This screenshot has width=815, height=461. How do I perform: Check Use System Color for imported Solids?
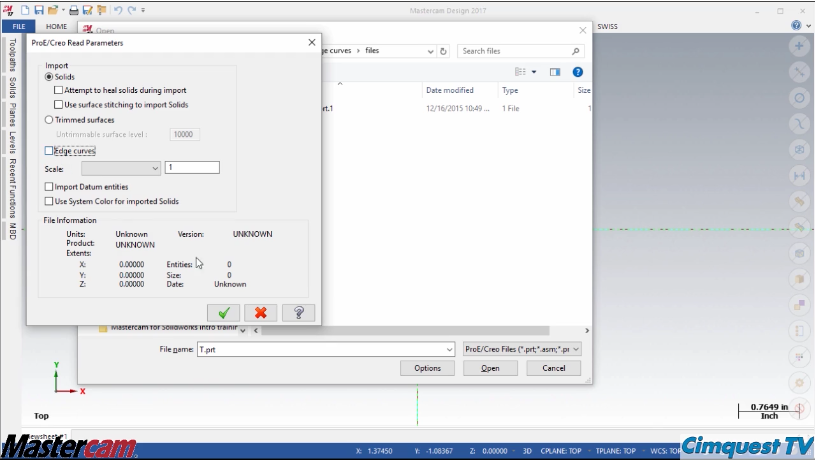(49, 201)
